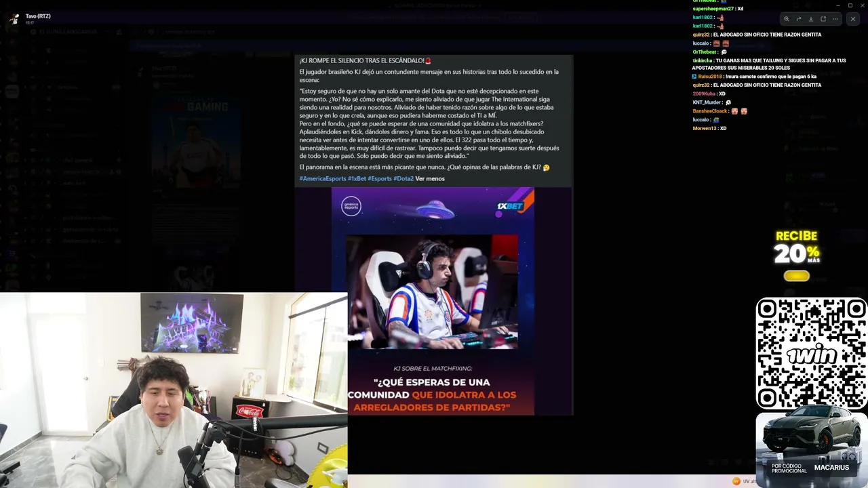
Task: Click the forward arrow icon in viewer toolbar
Action: [x=798, y=19]
